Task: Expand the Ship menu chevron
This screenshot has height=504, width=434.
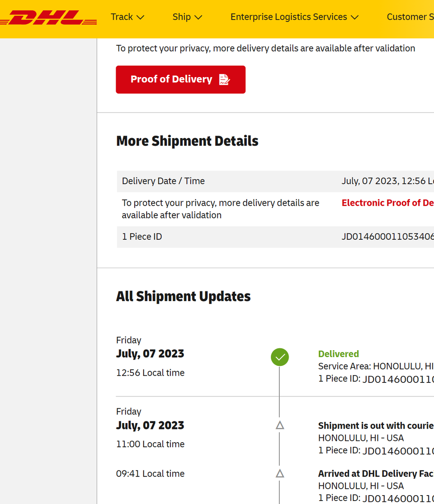Action: point(198,17)
